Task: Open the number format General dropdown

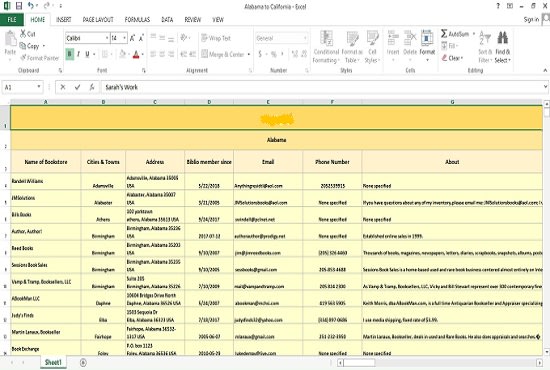Action: click(x=305, y=38)
